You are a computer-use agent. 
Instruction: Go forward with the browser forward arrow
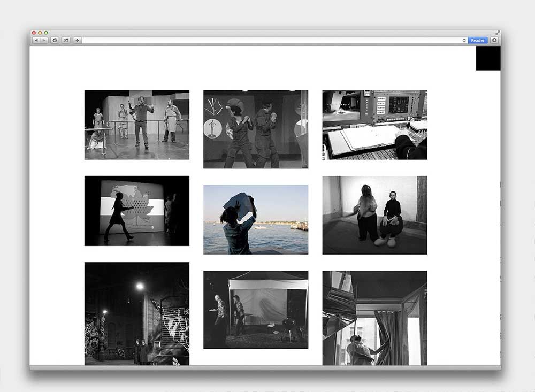pos(44,40)
